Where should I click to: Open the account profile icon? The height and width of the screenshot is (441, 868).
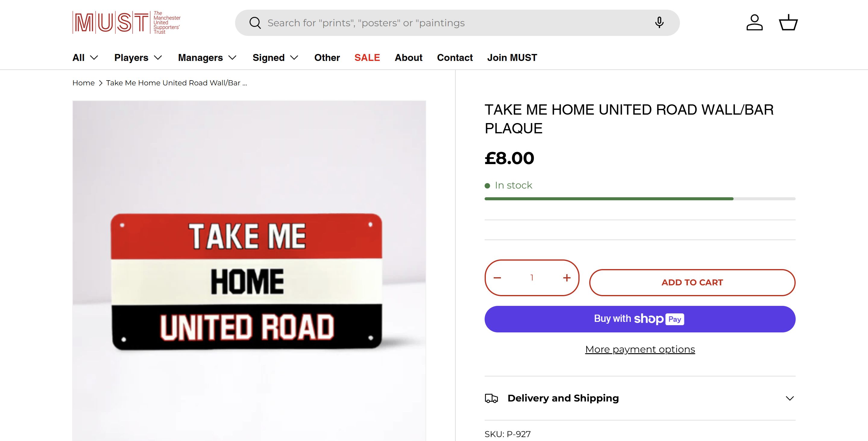tap(754, 23)
